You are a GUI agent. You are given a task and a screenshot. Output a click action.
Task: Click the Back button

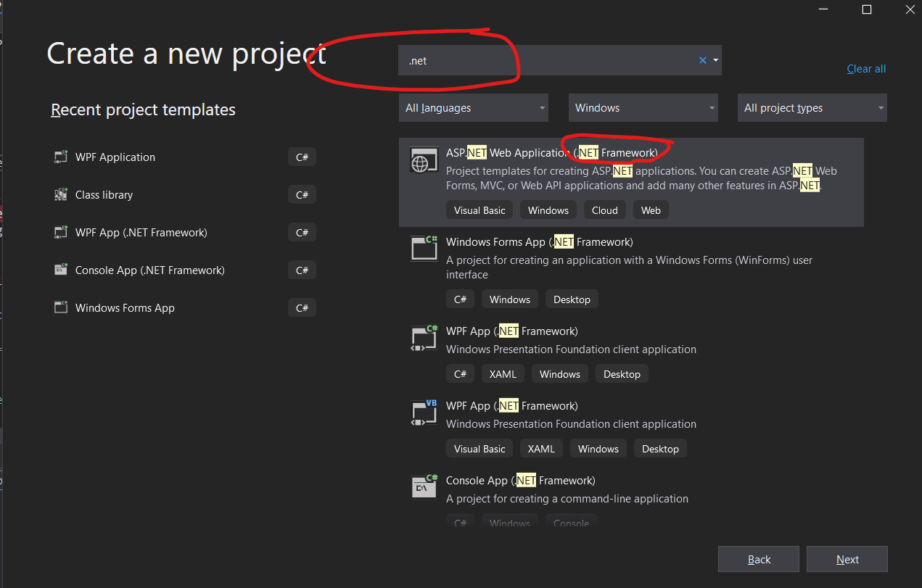point(759,559)
